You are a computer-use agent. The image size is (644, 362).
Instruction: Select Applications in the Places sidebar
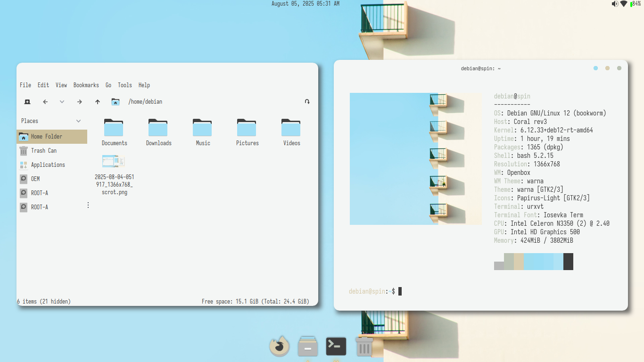point(52,165)
